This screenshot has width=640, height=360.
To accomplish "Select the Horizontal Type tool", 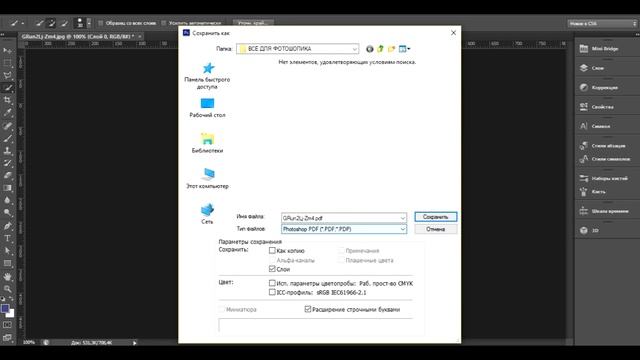I will pyautogui.click(x=7, y=238).
